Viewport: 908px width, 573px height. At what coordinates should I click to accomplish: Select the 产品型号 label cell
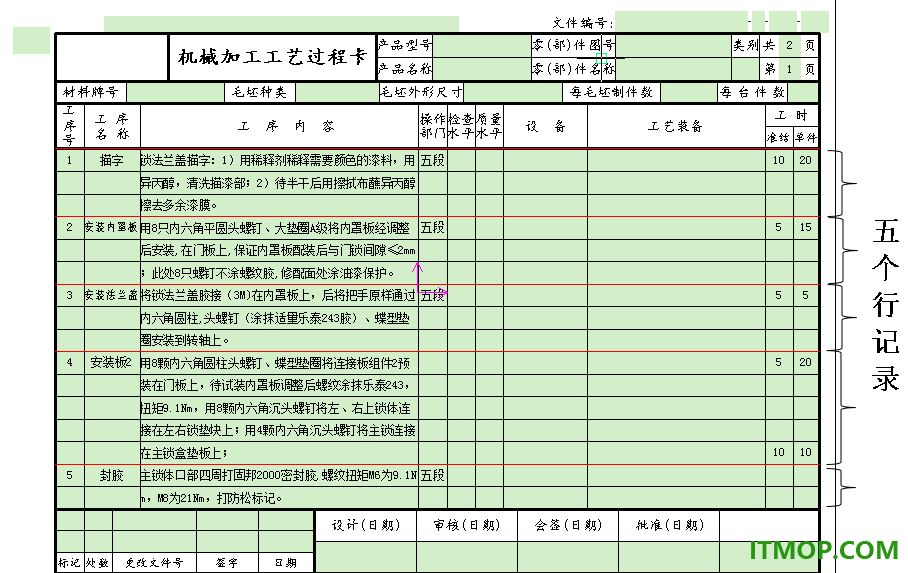click(404, 45)
